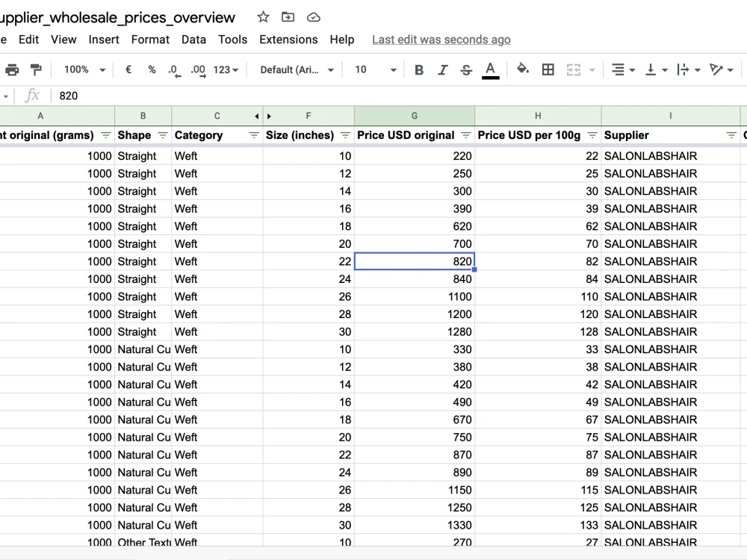Format as percent
This screenshot has width=747, height=560.
pos(152,69)
